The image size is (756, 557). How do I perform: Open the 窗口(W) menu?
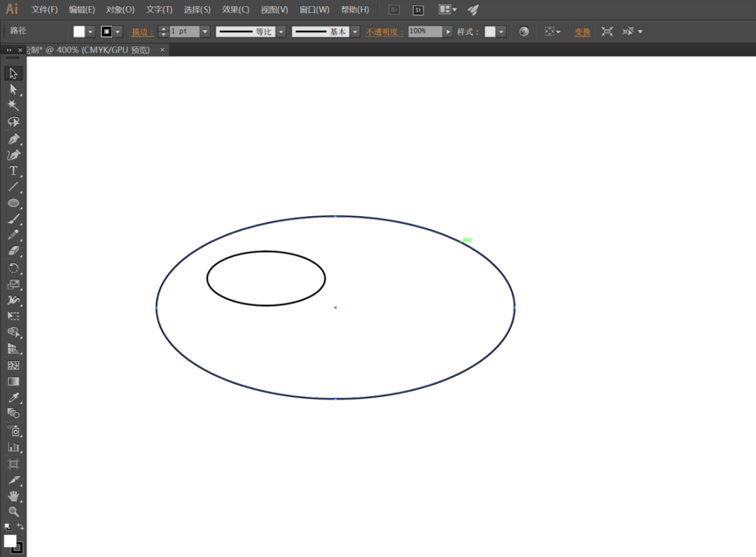tap(314, 10)
